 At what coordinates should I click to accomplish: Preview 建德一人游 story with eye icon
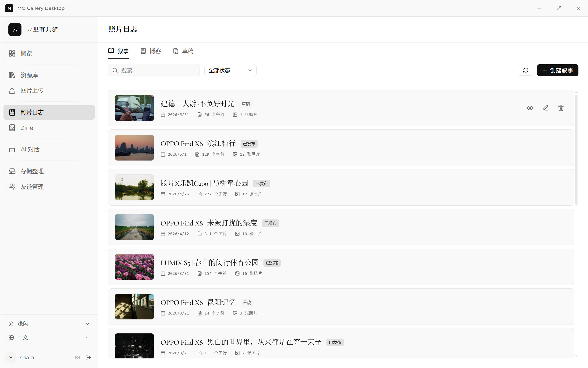[x=530, y=108]
